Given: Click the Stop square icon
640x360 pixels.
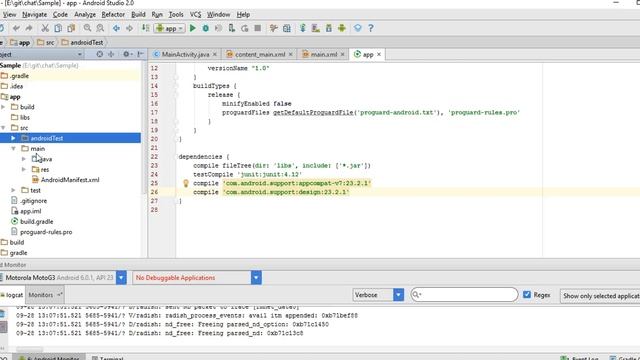Looking at the screenshot, I should (258, 28).
